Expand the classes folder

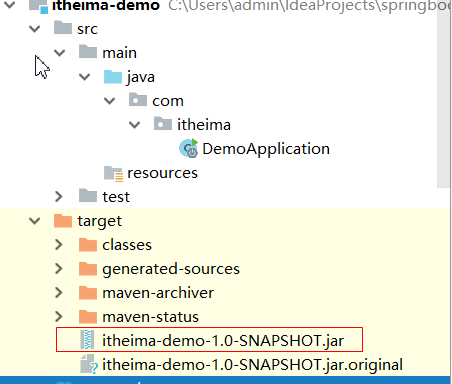click(x=59, y=245)
